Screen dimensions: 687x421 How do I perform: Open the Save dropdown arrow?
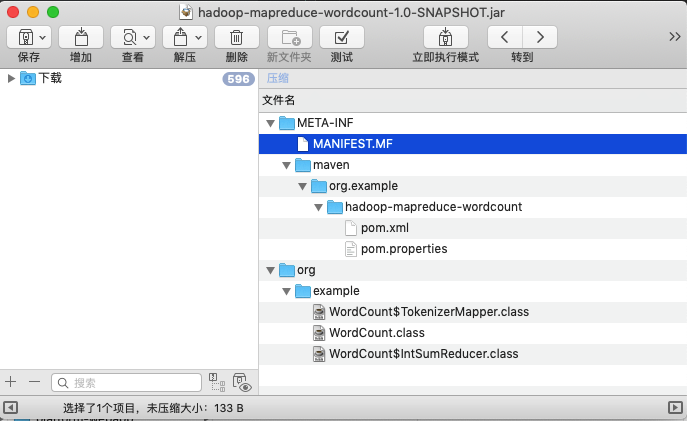point(42,38)
